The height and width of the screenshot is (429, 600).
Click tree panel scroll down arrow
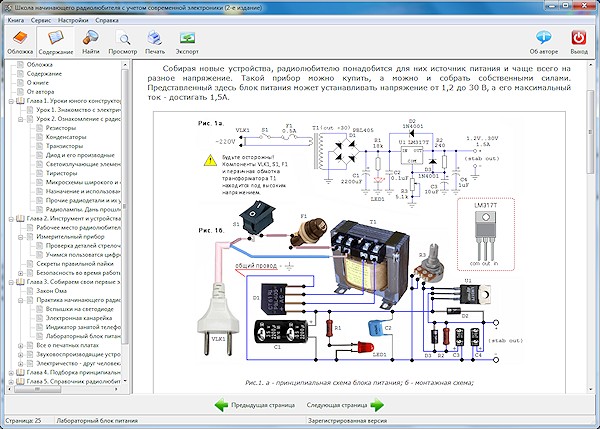[x=125, y=381]
